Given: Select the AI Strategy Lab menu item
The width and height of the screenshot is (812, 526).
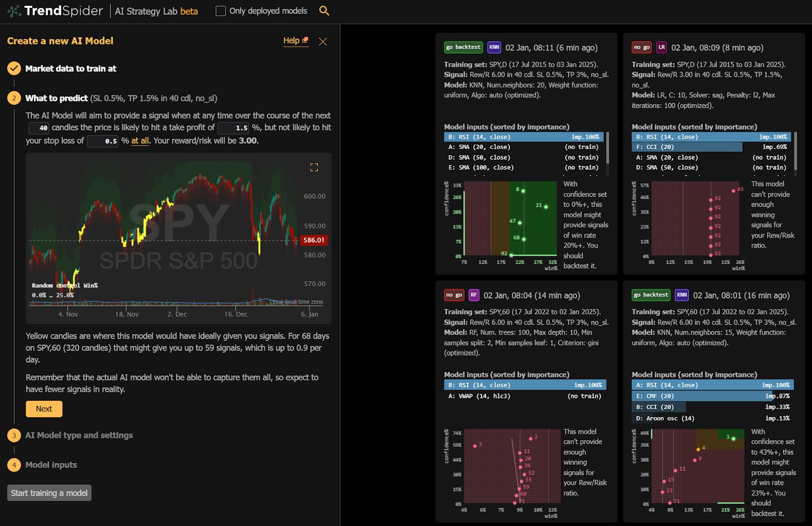Looking at the screenshot, I should [148, 11].
